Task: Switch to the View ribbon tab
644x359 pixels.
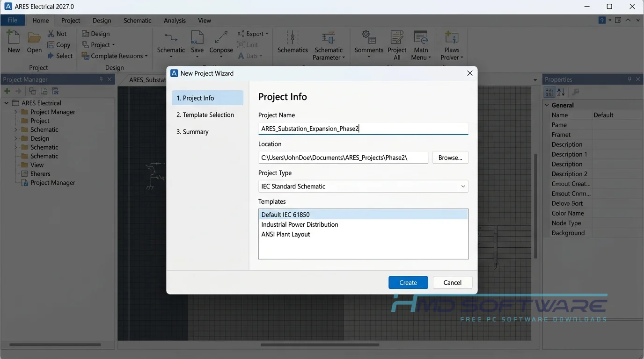Action: tap(205, 21)
